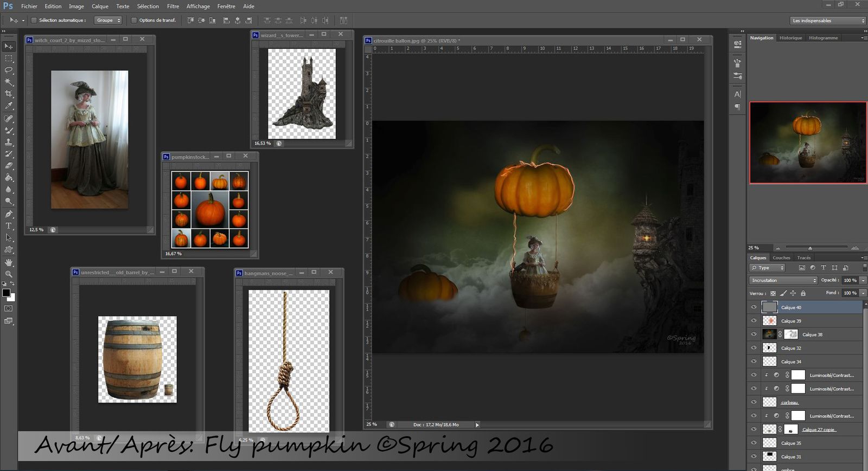Select the Clone Stamp tool
868x471 pixels.
click(9, 142)
